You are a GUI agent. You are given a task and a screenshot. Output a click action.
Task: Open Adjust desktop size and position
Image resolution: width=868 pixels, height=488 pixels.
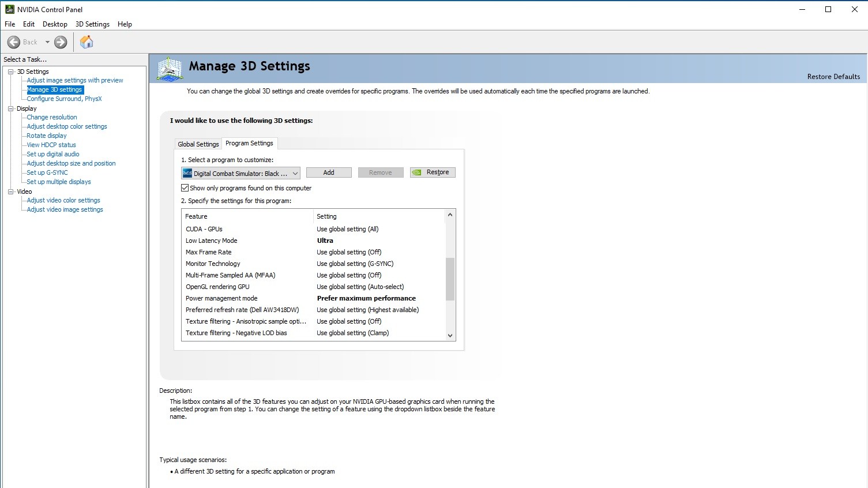click(71, 163)
